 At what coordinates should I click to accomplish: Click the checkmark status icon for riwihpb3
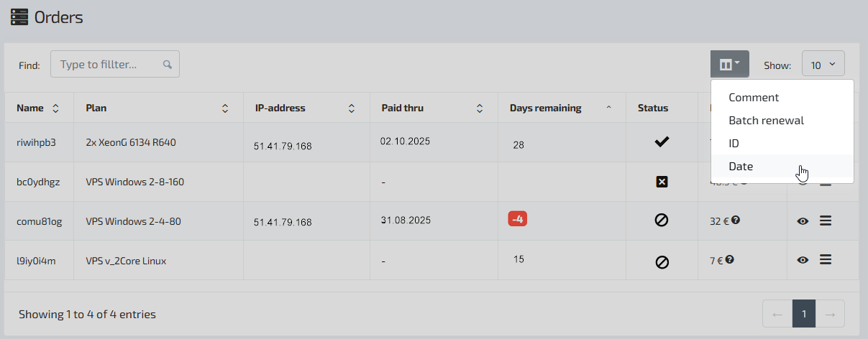point(662,143)
